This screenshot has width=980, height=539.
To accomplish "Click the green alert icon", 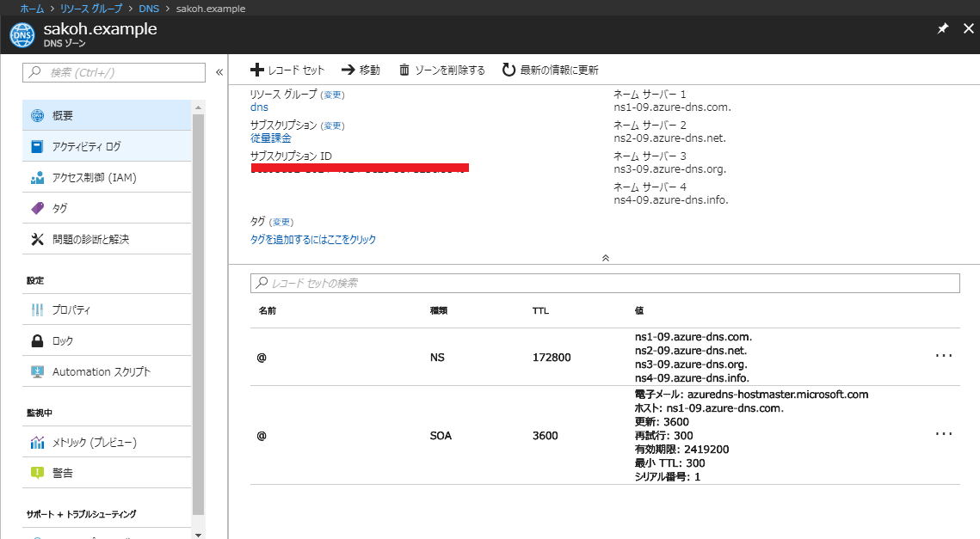I will [x=38, y=473].
